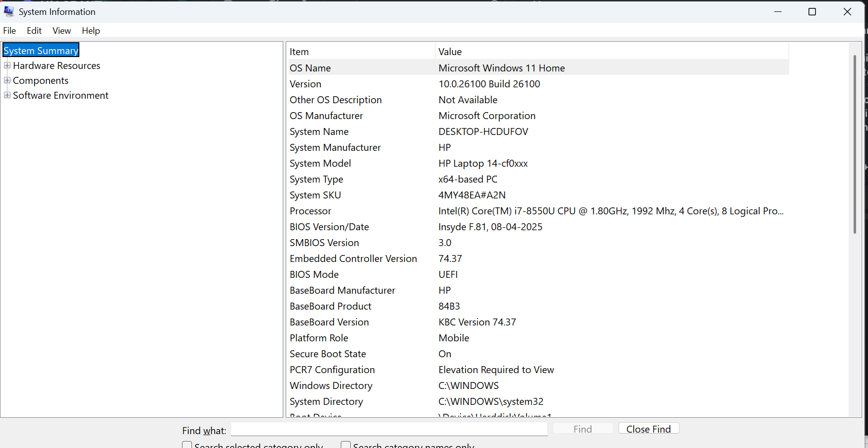
Task: Select the BaseBoard Manufacturer row
Action: (538, 290)
